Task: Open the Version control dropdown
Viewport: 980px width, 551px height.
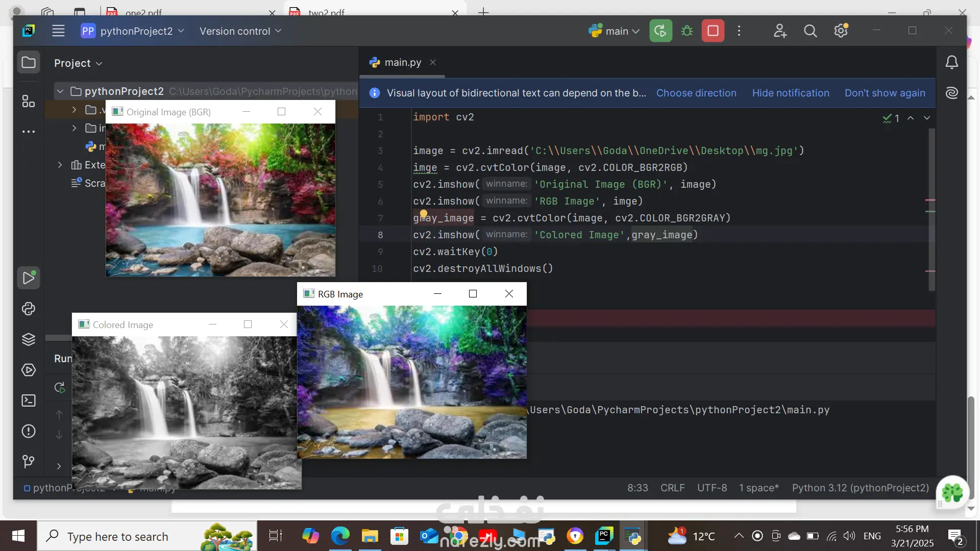Action: pyautogui.click(x=240, y=31)
